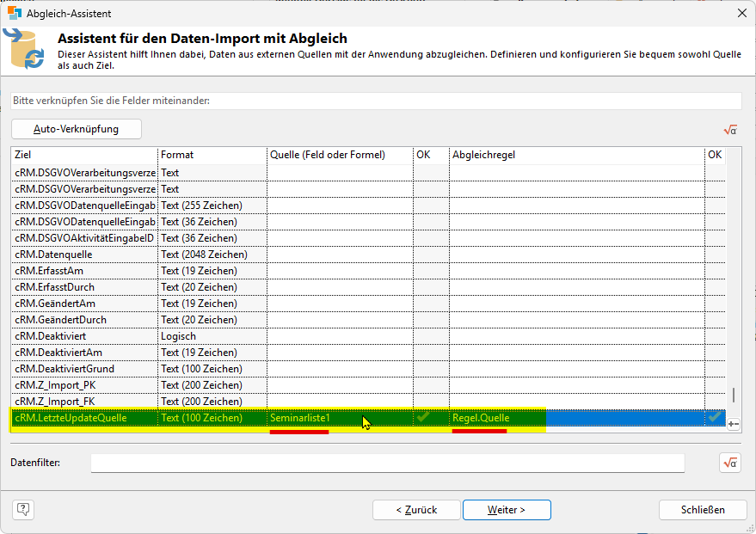Go back using the Zurück button
Screen dimensions: 756x534
click(416, 509)
